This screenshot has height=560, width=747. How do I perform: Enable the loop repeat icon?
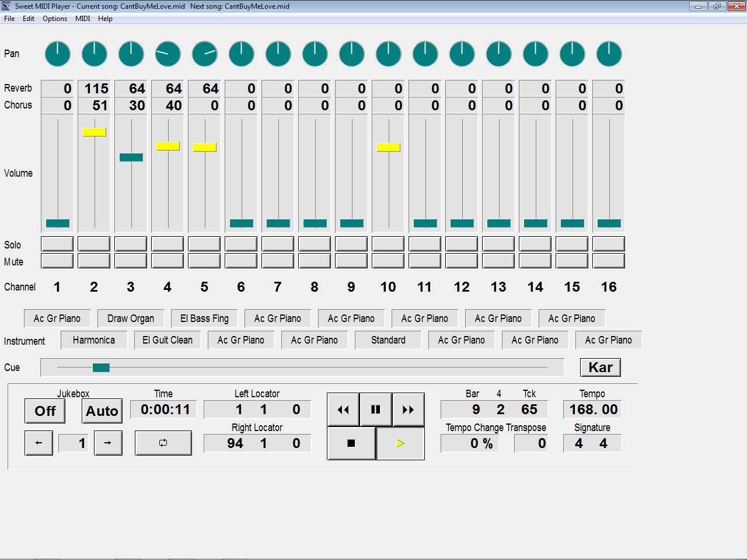[163, 443]
